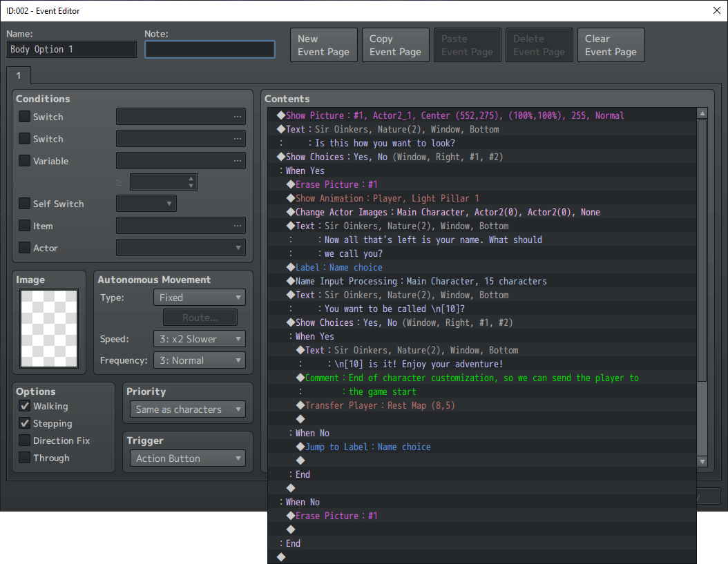Click New Event Page button

coord(324,45)
